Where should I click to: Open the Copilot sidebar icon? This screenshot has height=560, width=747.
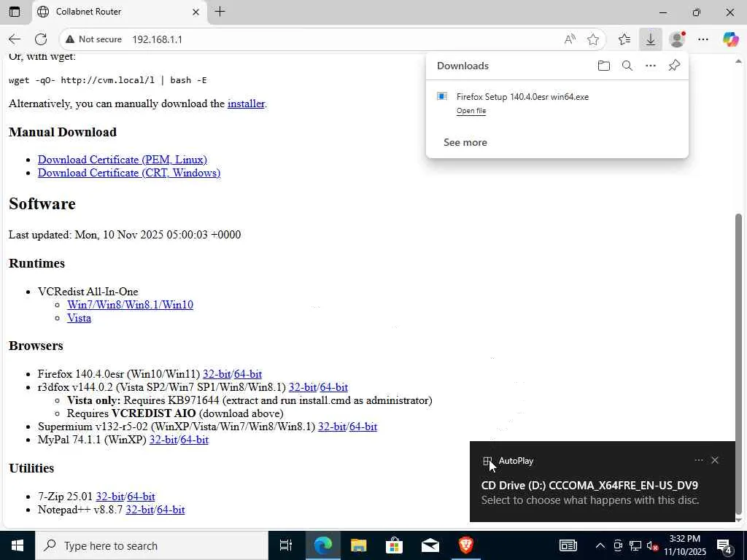coord(730,39)
